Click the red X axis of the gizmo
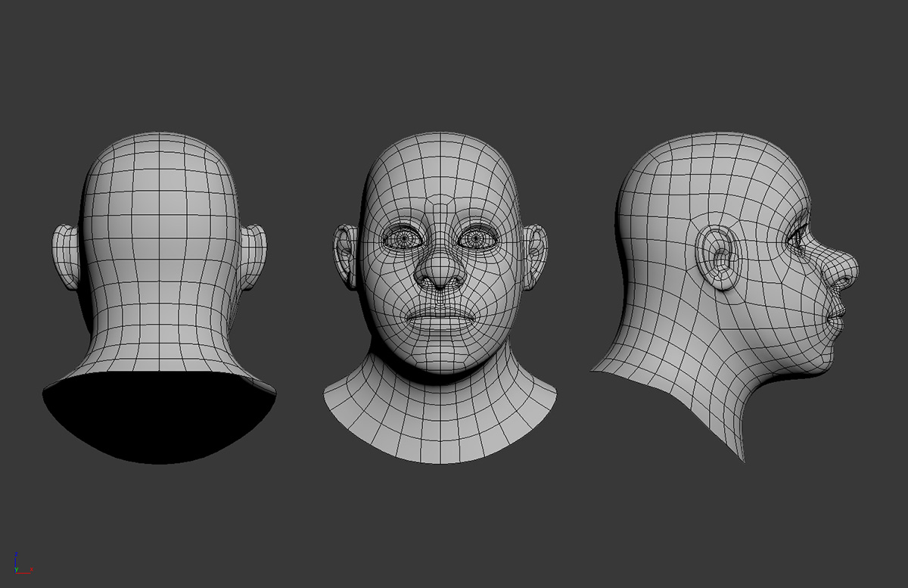The width and height of the screenshot is (908, 588). point(23,573)
